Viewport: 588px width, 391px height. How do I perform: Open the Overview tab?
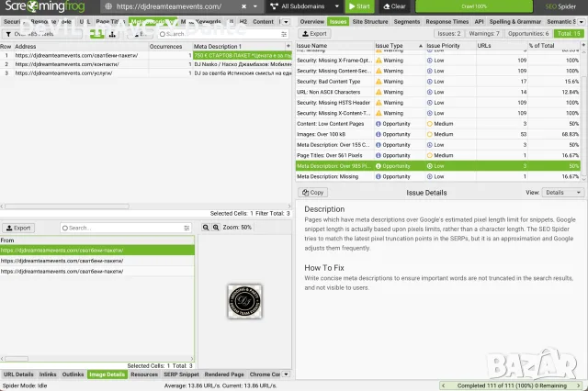click(311, 22)
